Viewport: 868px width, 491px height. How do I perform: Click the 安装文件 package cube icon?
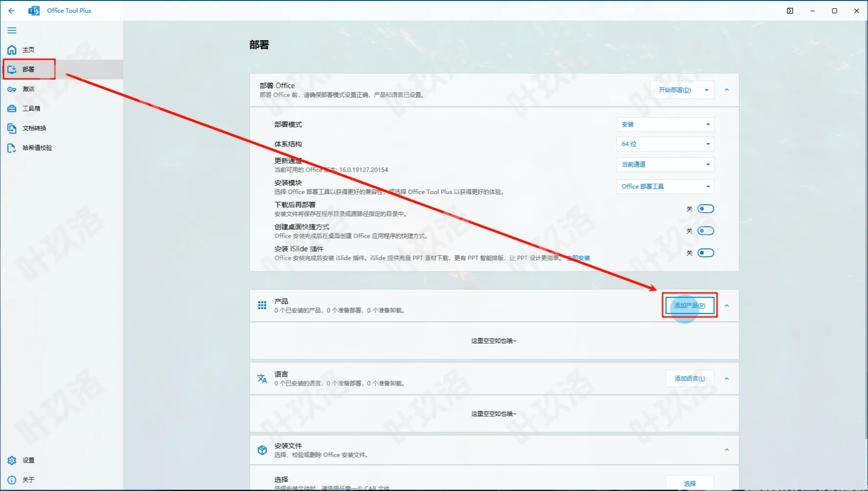(x=262, y=450)
